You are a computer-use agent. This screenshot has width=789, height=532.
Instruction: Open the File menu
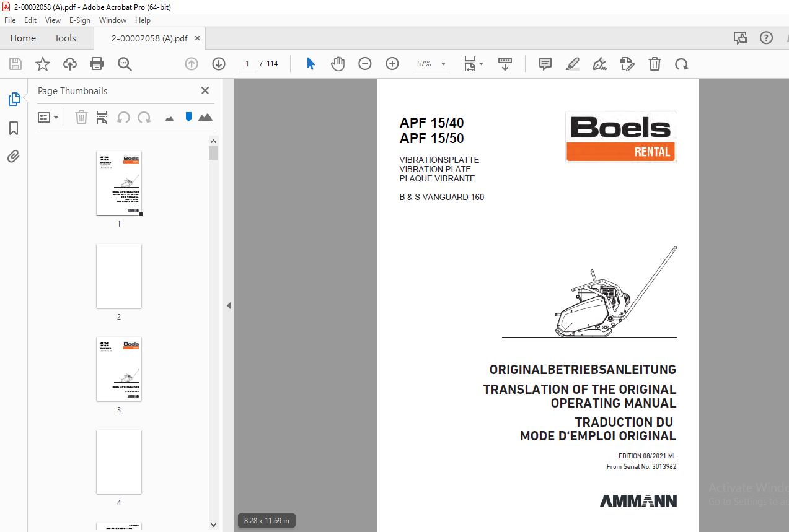pyautogui.click(x=10, y=20)
